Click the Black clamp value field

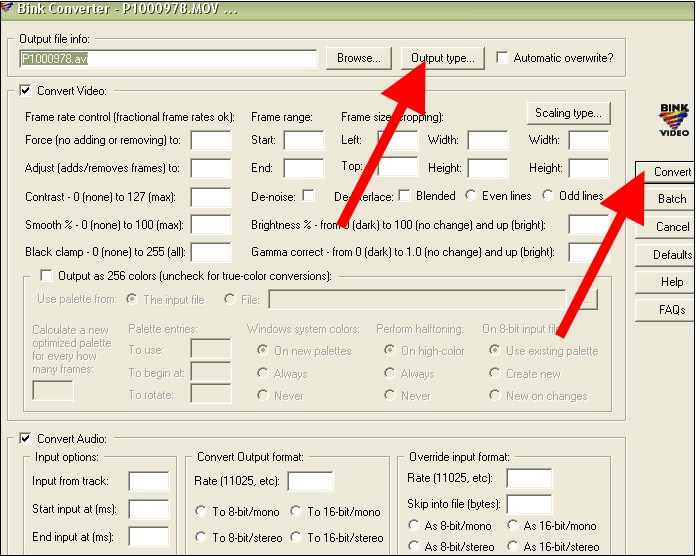(x=211, y=252)
